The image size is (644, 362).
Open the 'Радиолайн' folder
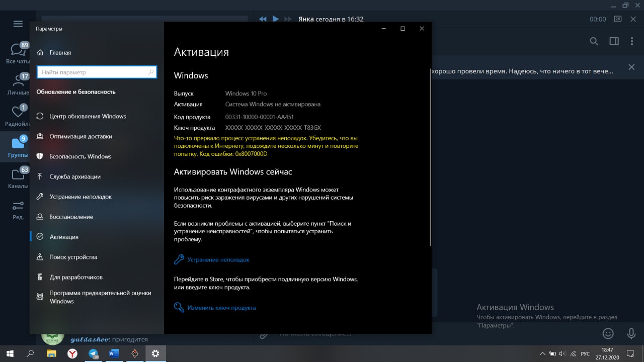[x=18, y=115]
